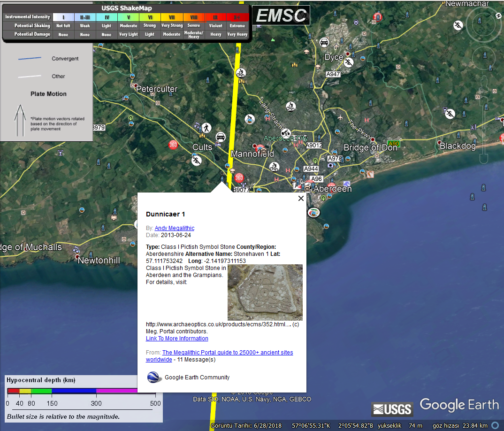Click the Newtonhill place label
The image size is (504, 431).
pyautogui.click(x=99, y=260)
